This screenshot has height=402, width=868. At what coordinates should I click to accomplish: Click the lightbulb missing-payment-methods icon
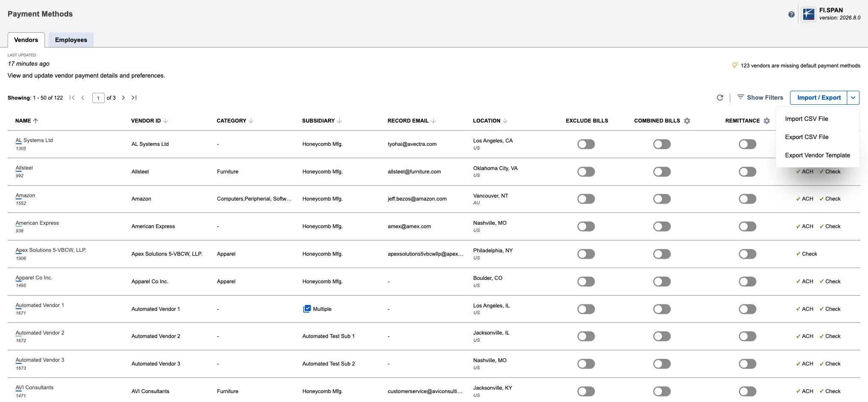(735, 65)
